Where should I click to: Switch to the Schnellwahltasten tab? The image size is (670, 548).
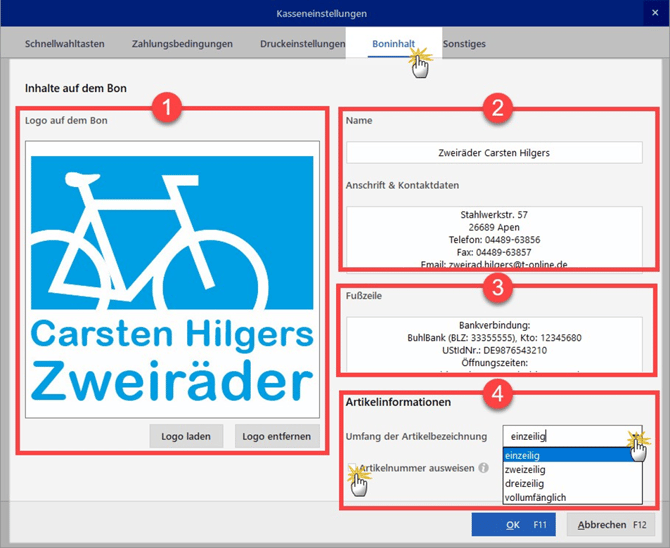coord(64,44)
